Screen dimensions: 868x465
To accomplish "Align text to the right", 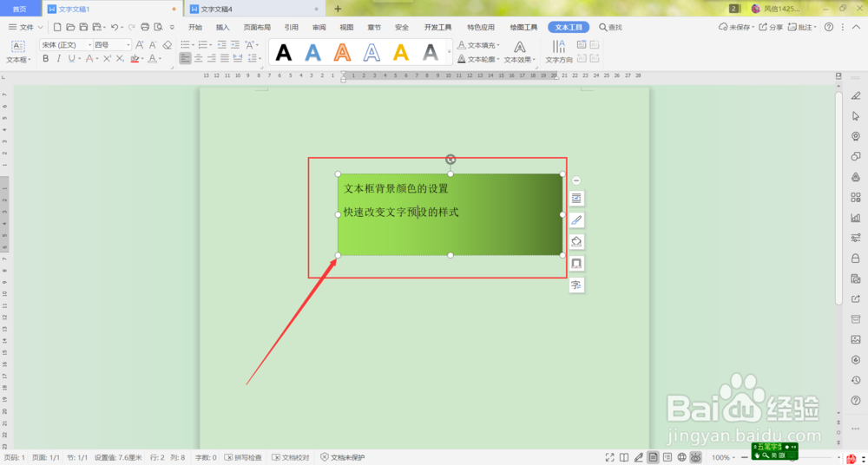I will tap(212, 58).
